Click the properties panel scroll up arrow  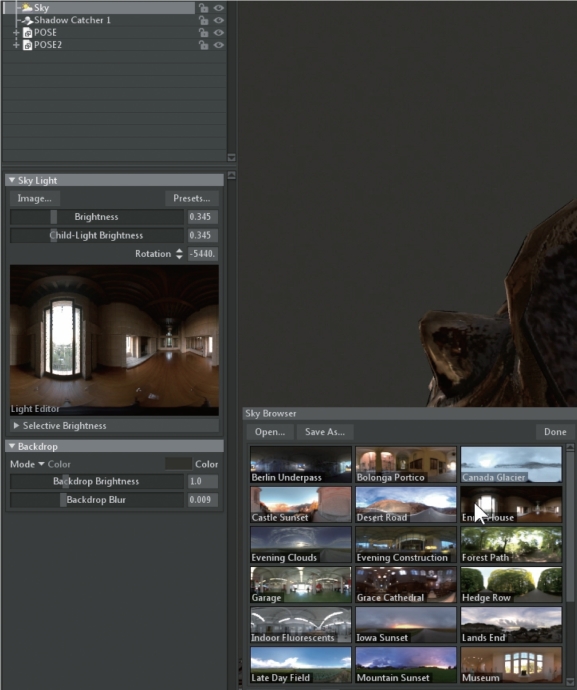pos(232,175)
